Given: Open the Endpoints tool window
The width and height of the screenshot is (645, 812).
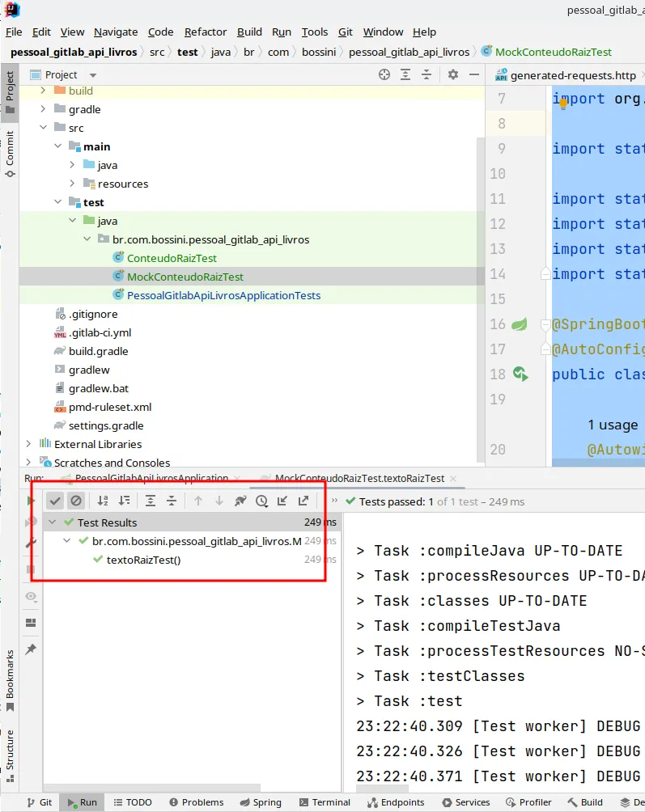Looking at the screenshot, I should coord(396,802).
